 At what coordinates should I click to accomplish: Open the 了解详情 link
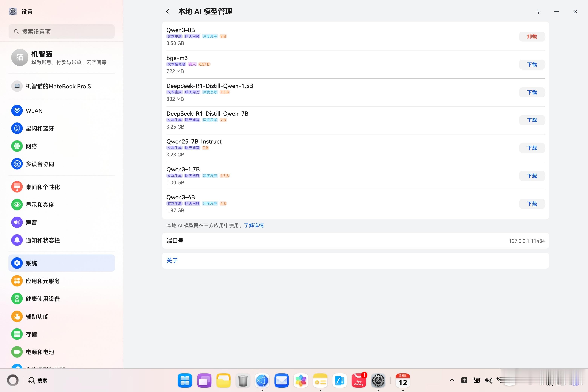tap(254, 226)
